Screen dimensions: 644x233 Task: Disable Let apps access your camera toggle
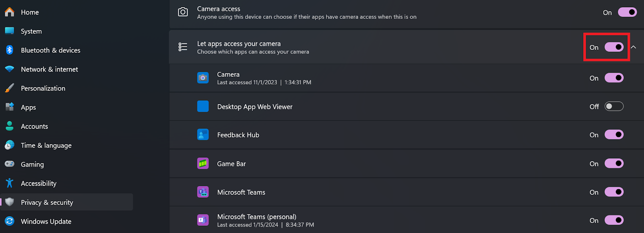(614, 47)
